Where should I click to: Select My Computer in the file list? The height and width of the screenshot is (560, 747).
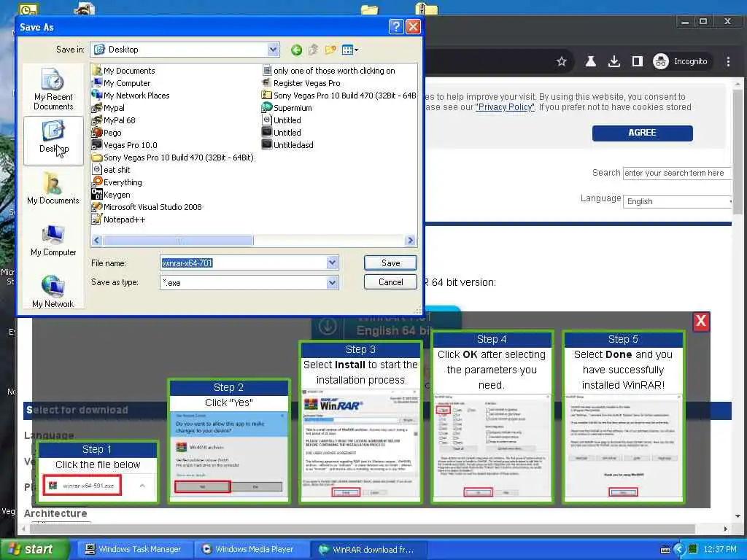122,83
